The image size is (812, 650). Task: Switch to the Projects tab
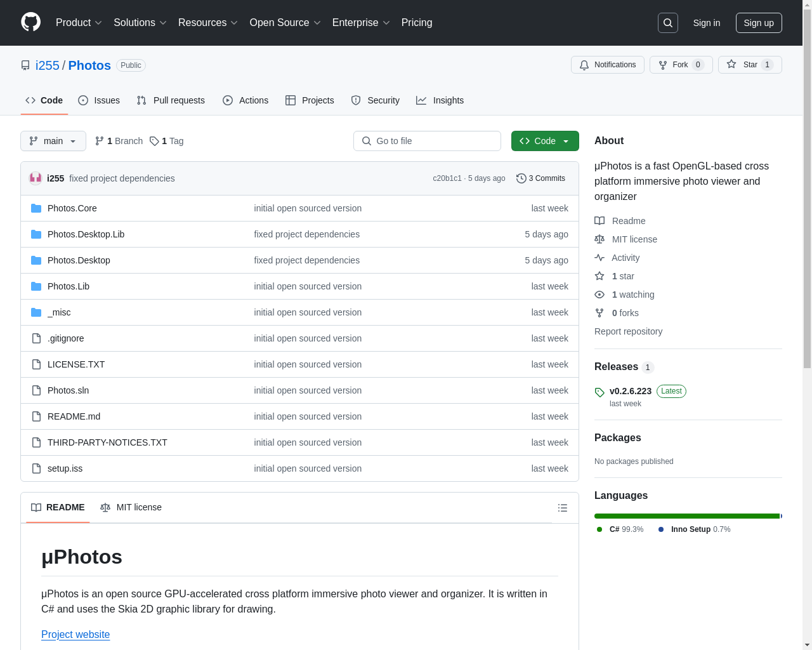(310, 100)
